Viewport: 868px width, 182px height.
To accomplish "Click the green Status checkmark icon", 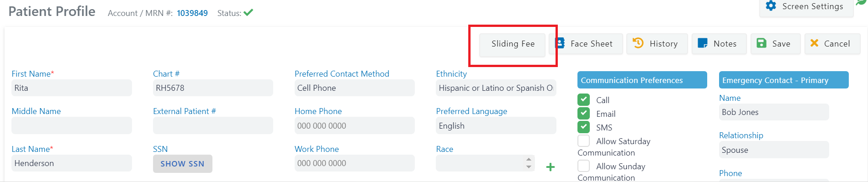I will pyautogui.click(x=249, y=12).
